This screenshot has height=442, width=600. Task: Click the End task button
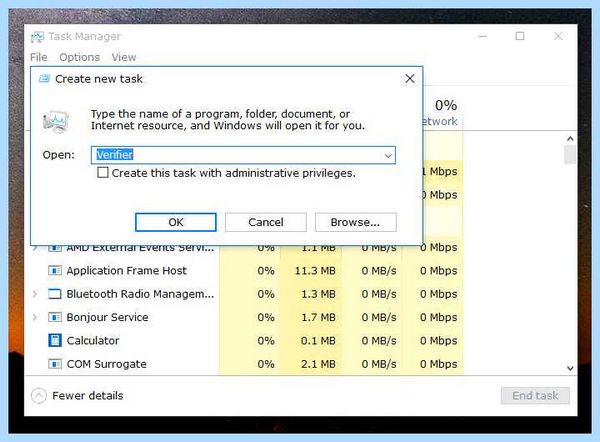pos(535,396)
